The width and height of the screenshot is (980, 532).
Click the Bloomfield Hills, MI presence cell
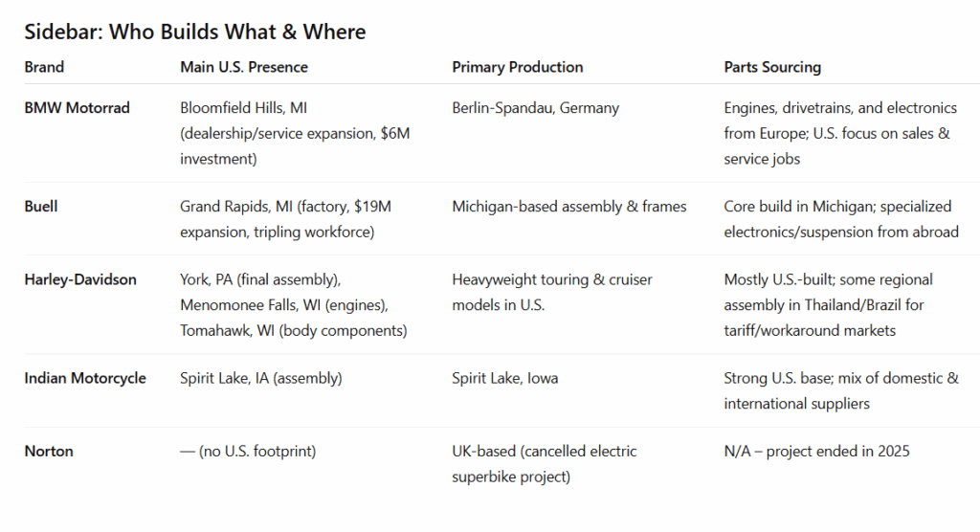coord(295,133)
